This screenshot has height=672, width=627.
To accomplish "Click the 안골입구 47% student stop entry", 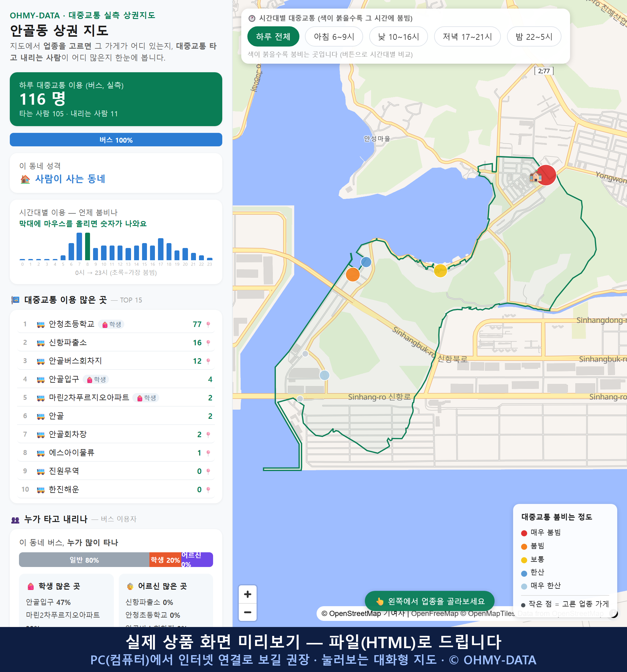I will pyautogui.click(x=48, y=603).
